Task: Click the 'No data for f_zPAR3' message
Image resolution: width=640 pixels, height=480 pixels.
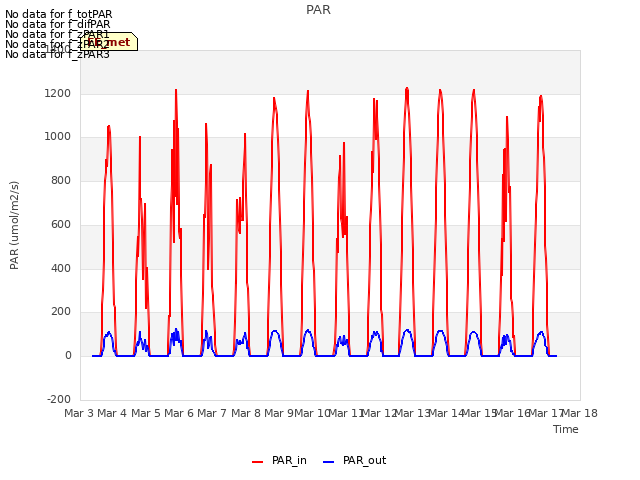Action: [x=58, y=54]
